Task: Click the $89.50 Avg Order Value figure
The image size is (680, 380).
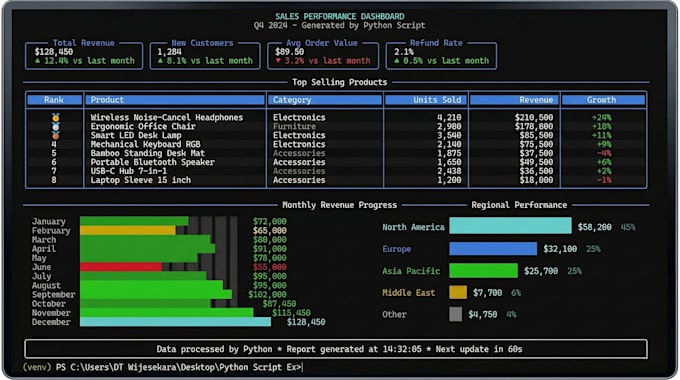Action: tap(290, 52)
